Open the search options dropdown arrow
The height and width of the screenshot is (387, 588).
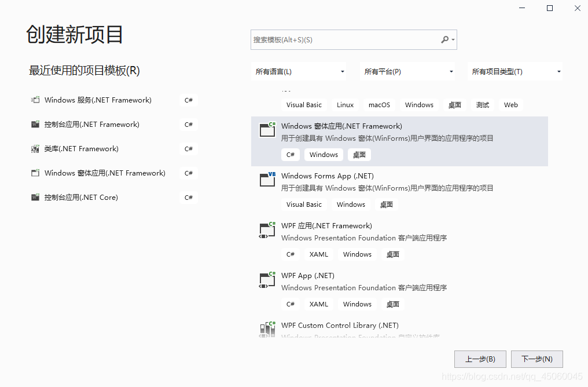click(453, 40)
